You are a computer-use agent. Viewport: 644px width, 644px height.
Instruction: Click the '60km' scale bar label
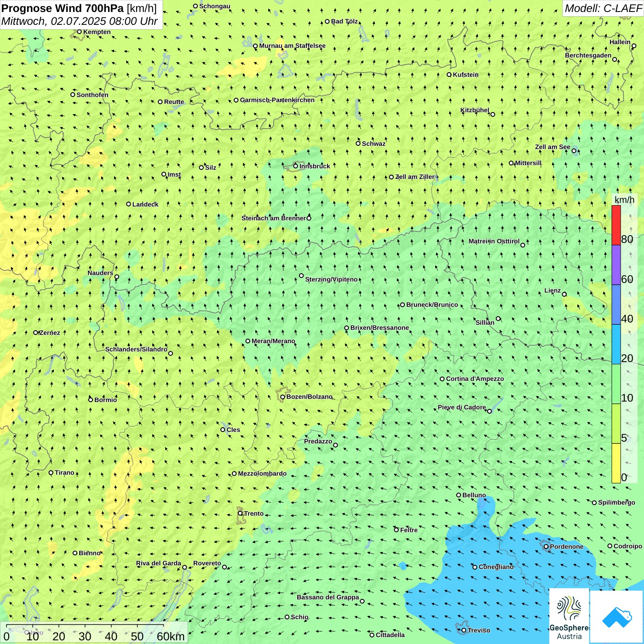pos(171,636)
